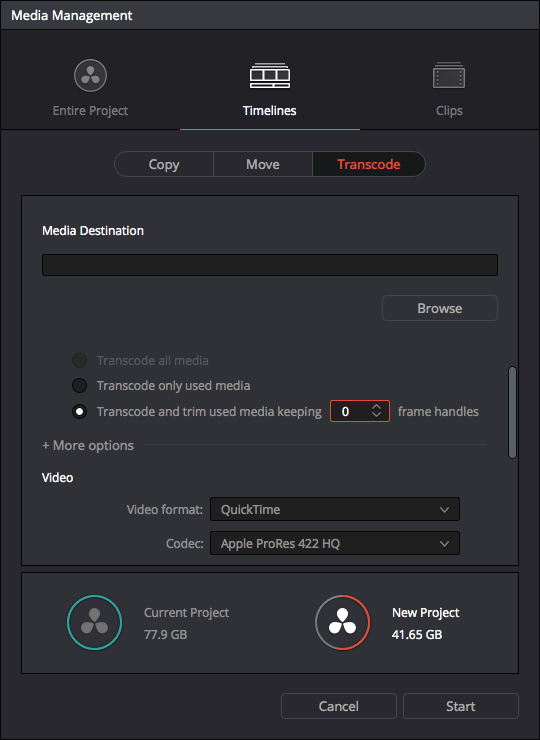Click the Current Project label
The width and height of the screenshot is (540, 740).
coord(186,613)
